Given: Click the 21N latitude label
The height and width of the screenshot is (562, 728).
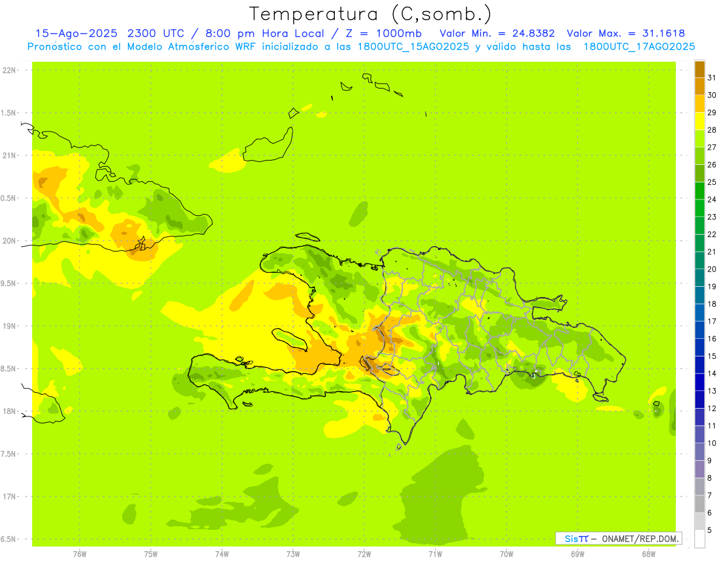Looking at the screenshot, I should click(x=9, y=156).
